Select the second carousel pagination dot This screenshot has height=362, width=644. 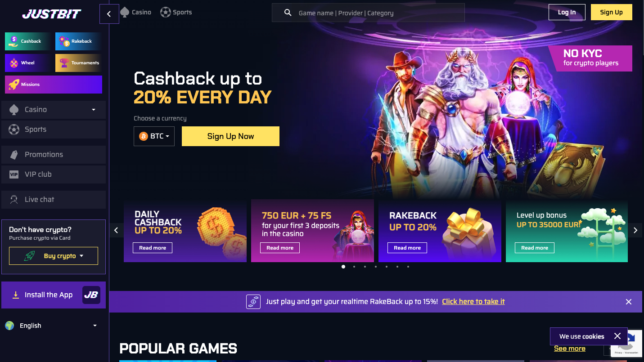coord(354,267)
